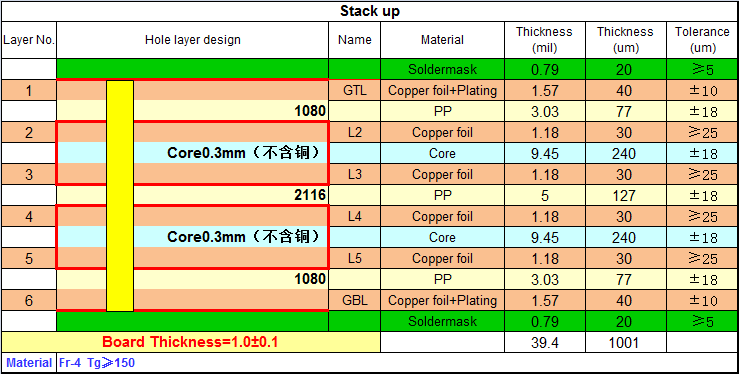Select layer number 4 cell

(x=29, y=216)
